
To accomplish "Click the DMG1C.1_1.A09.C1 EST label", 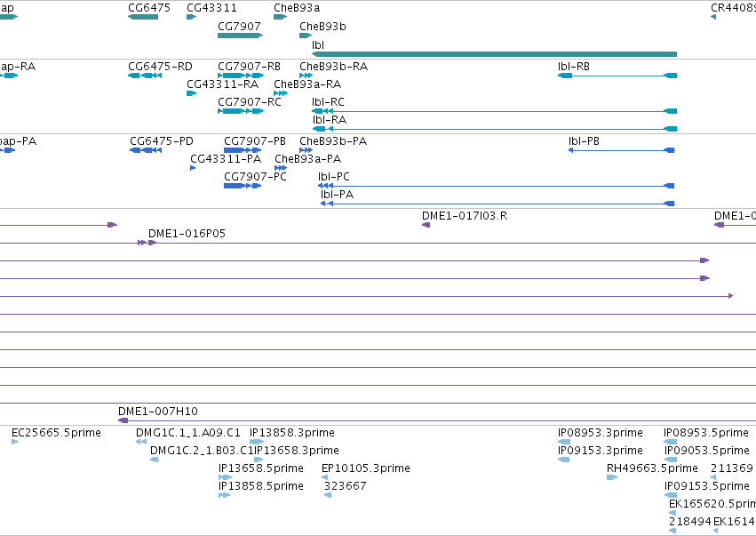I will tap(188, 433).
